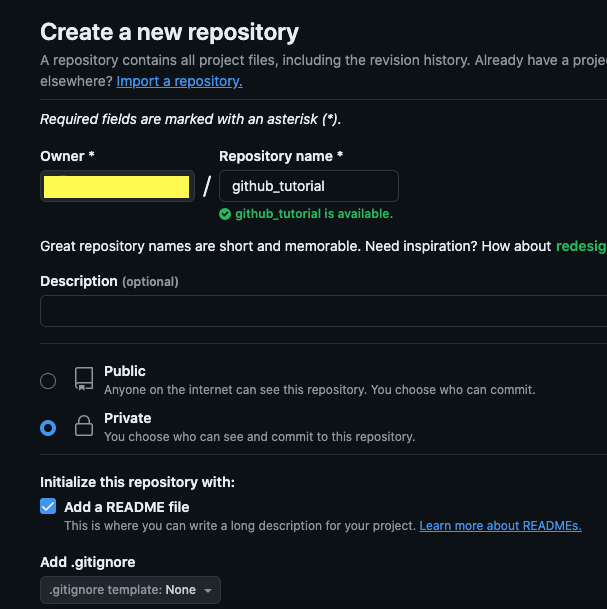The image size is (607, 609).
Task: Click the 'Public' option title text
Action: 125,371
